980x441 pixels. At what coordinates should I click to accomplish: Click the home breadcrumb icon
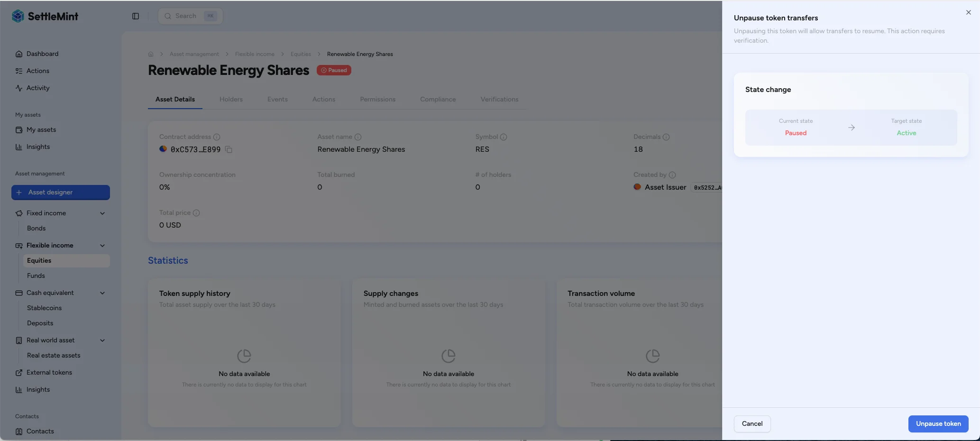151,54
